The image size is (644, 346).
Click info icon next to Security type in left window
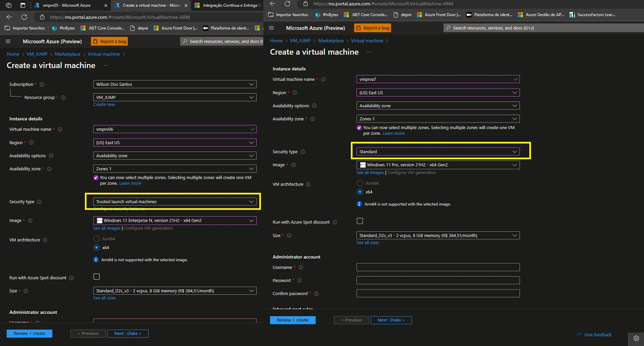click(x=39, y=202)
